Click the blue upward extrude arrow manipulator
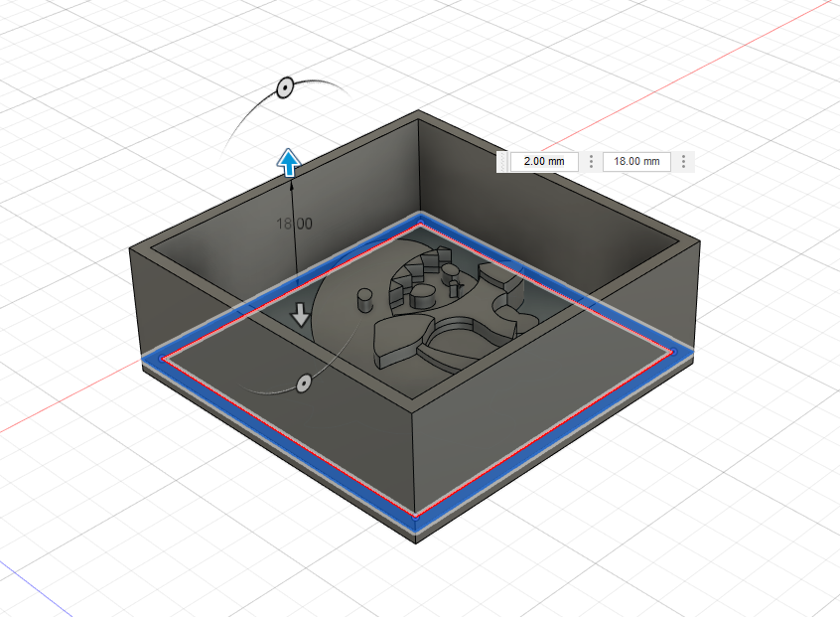Viewport: 840px width, 617px height. click(x=289, y=162)
